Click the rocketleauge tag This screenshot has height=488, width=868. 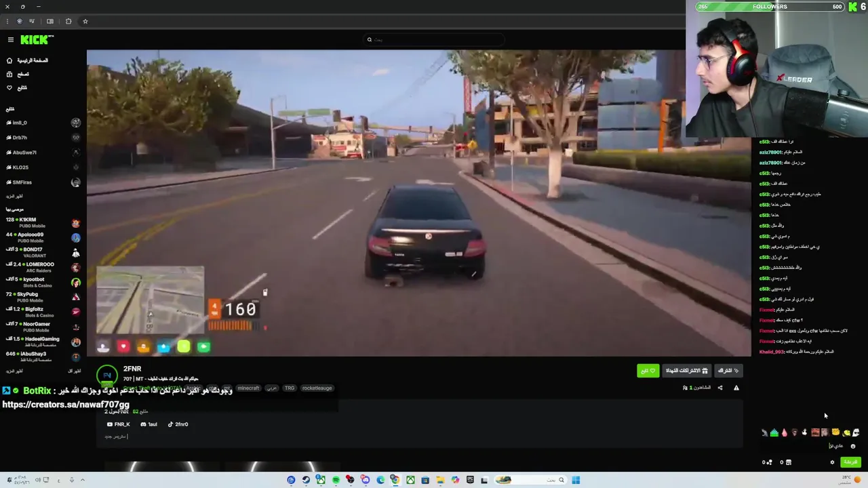[x=317, y=388]
